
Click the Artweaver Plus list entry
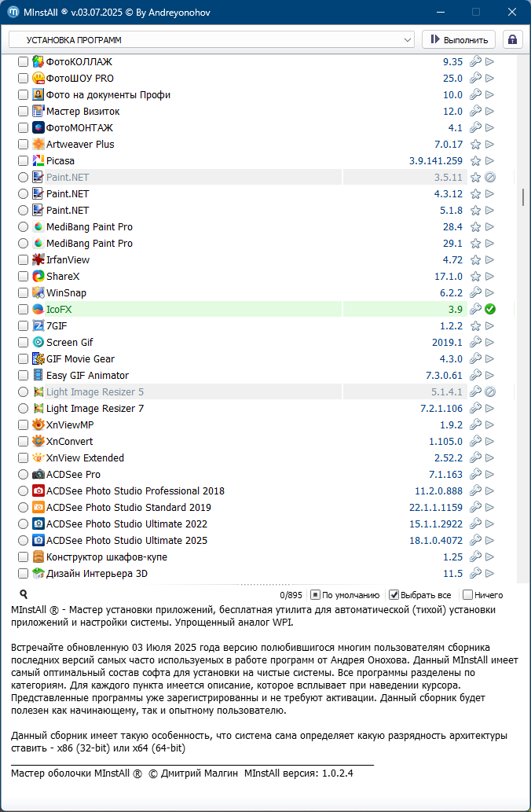[80, 145]
